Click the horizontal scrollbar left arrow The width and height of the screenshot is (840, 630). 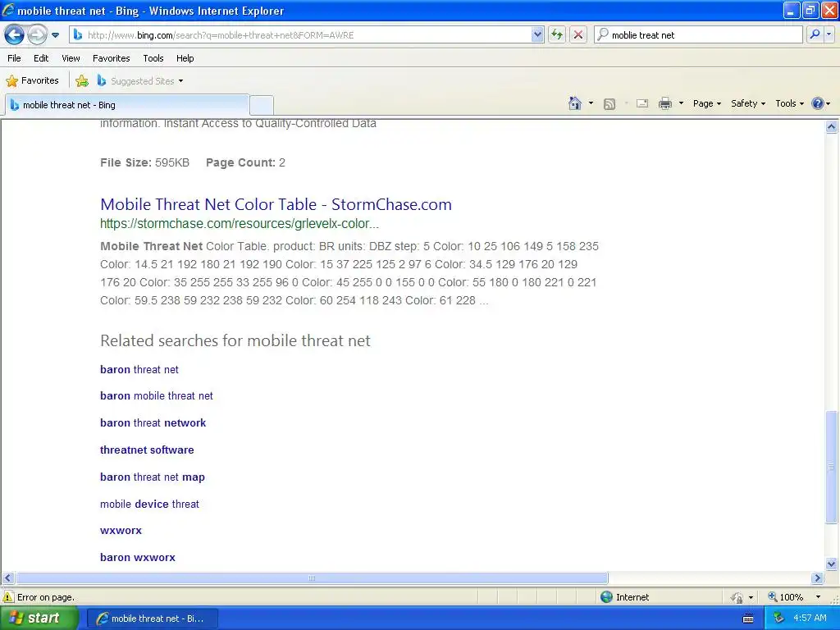click(7, 578)
